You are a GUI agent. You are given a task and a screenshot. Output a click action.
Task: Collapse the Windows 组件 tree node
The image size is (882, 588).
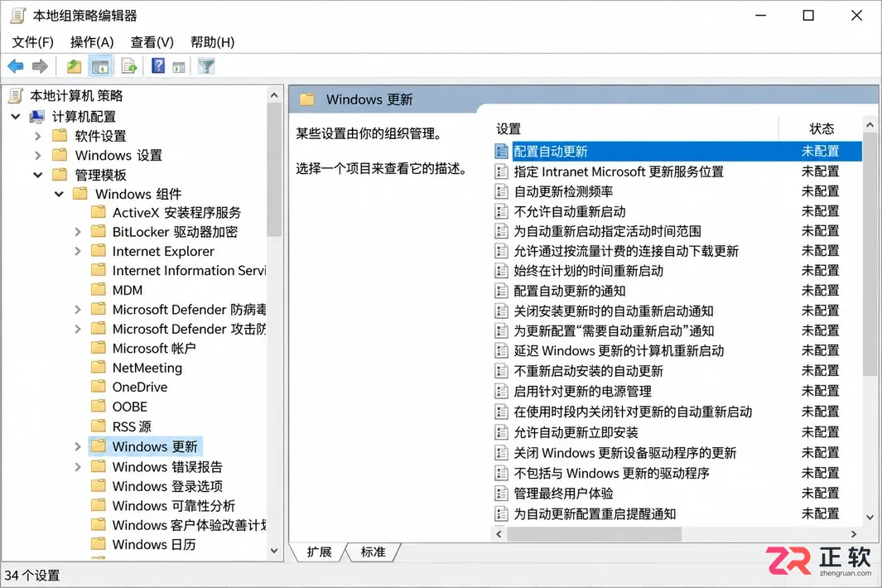[x=59, y=194]
